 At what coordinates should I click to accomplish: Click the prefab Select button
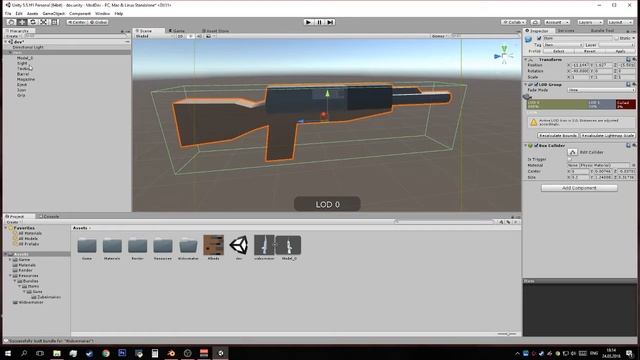(558, 51)
